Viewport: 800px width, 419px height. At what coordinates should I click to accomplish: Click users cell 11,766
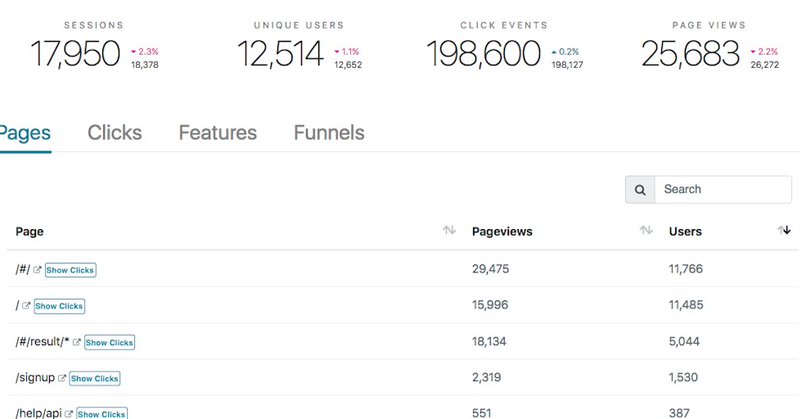point(686,269)
